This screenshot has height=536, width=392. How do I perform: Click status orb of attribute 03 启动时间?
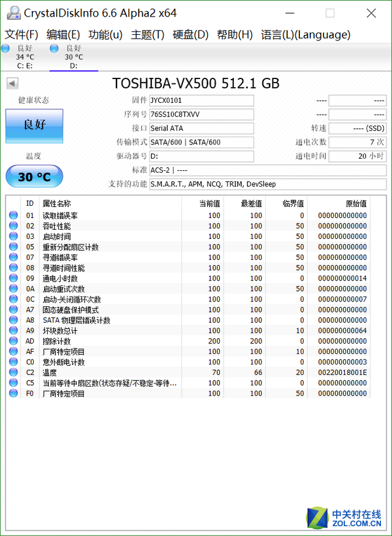tap(13, 236)
